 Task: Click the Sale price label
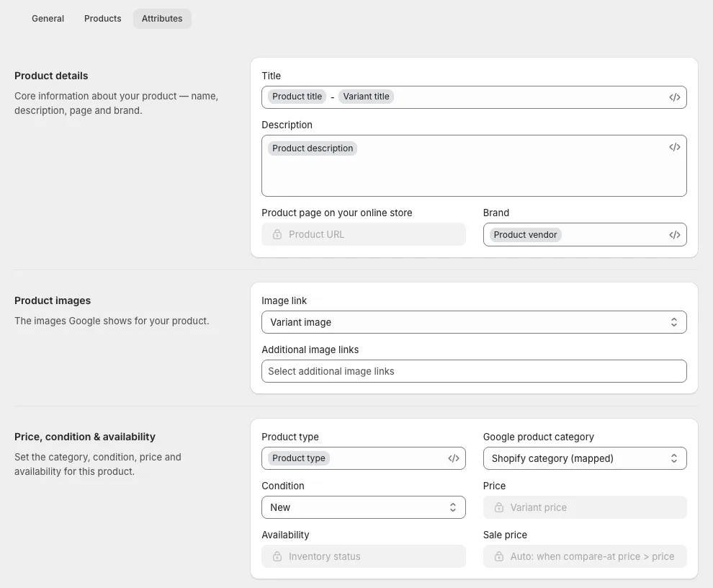505,535
